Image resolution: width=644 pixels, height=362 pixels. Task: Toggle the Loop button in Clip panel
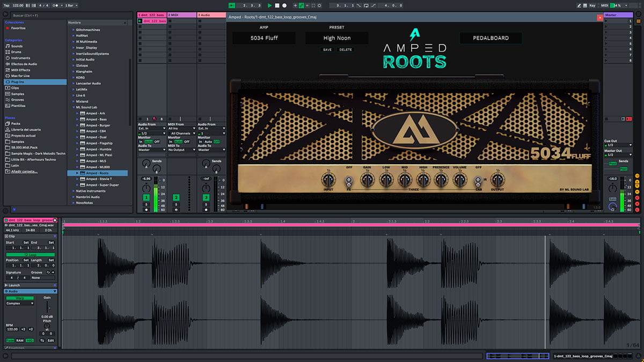tap(30, 255)
